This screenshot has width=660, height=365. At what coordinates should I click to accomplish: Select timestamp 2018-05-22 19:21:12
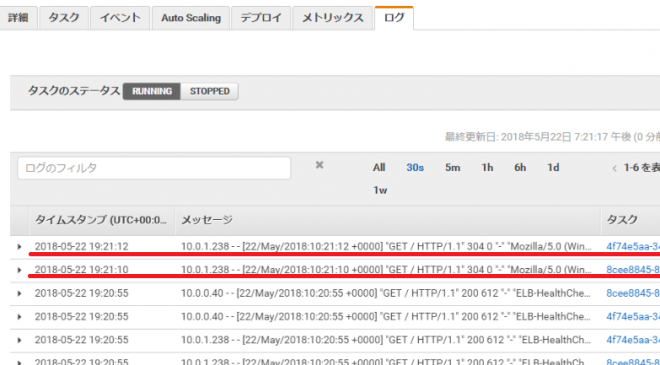point(81,246)
